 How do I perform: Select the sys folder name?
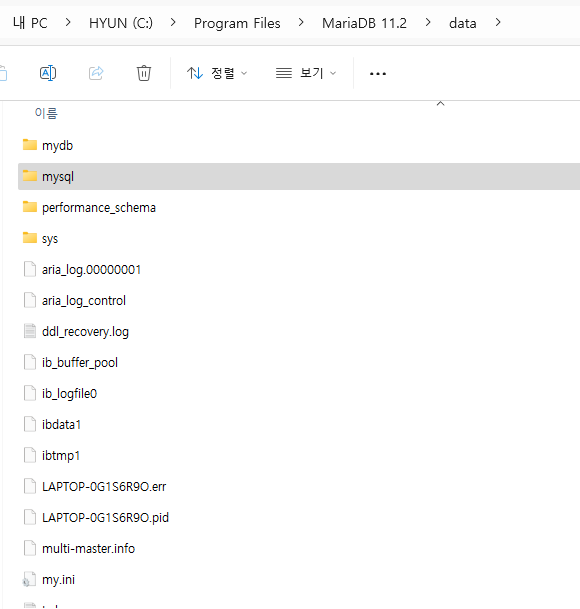(x=50, y=239)
